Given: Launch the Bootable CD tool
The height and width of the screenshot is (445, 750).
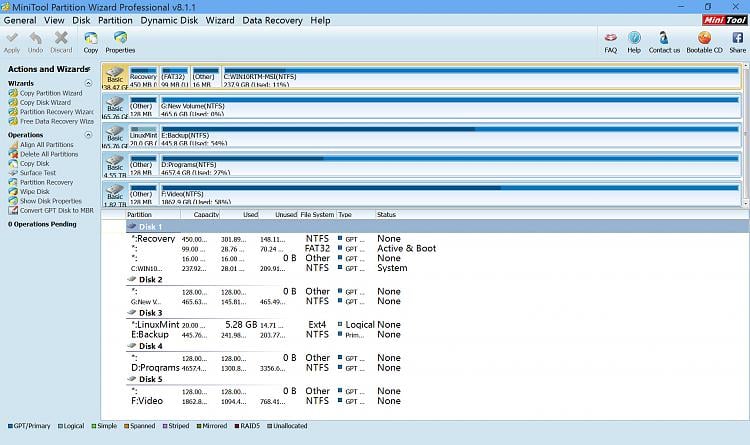Looking at the screenshot, I should (704, 42).
